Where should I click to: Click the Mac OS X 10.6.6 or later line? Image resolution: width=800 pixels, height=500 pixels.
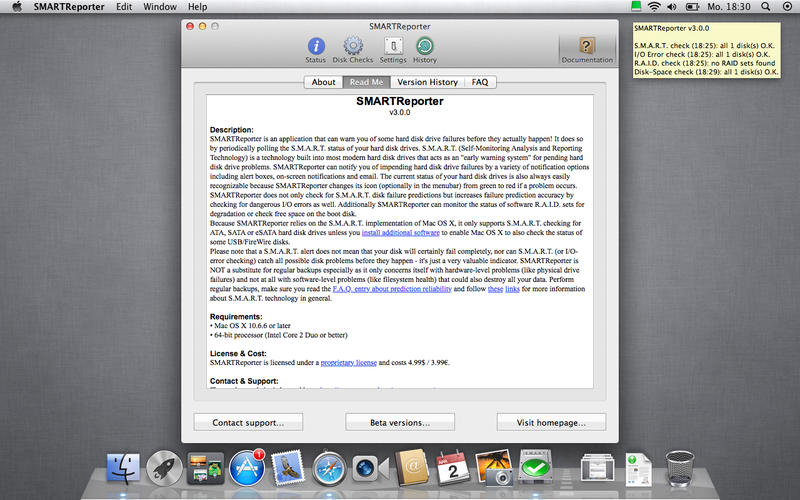pos(250,326)
